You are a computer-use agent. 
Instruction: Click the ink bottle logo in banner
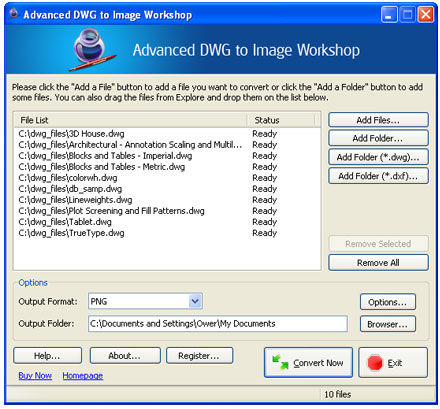[92, 49]
